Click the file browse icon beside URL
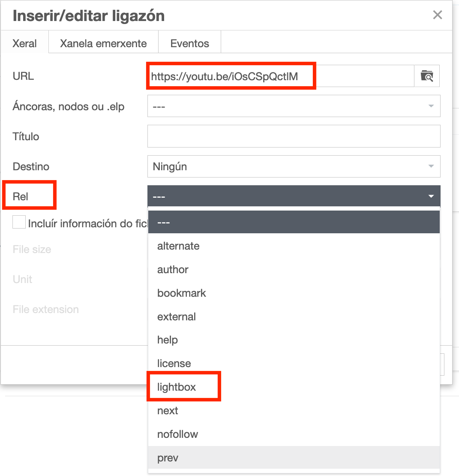 click(x=427, y=76)
